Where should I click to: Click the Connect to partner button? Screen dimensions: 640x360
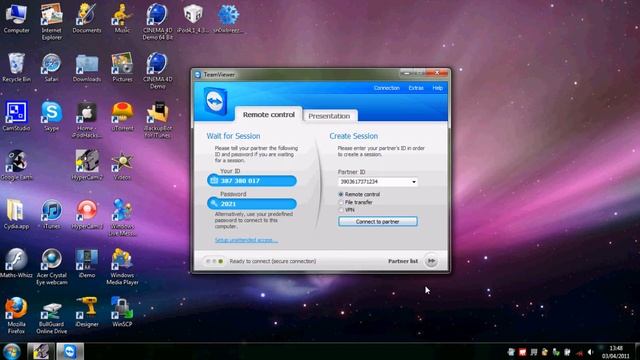pyautogui.click(x=378, y=222)
